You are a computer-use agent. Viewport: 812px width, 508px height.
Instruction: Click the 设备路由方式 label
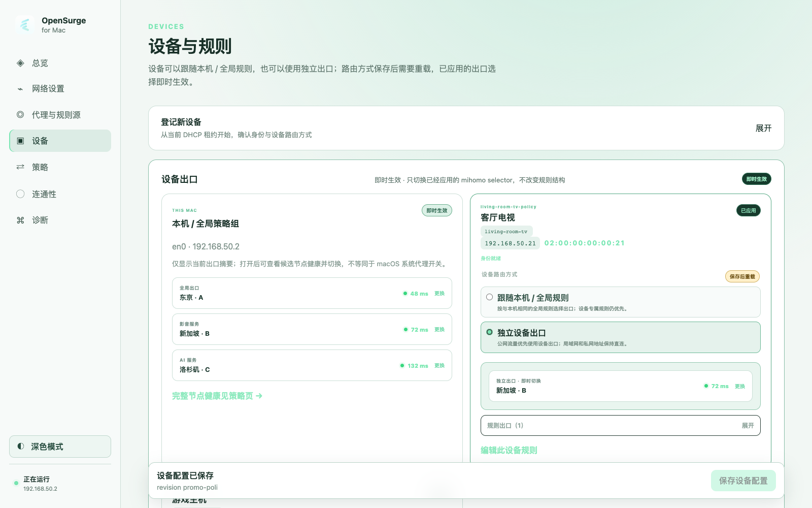(499, 274)
